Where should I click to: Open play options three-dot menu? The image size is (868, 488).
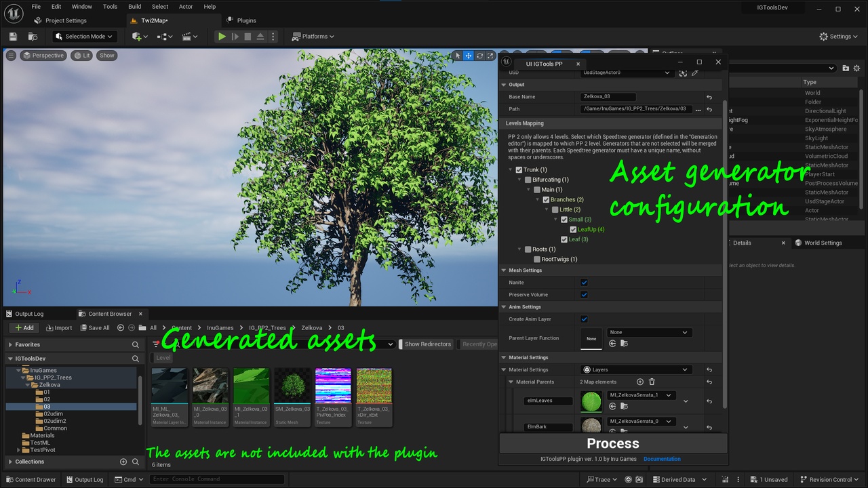(273, 37)
